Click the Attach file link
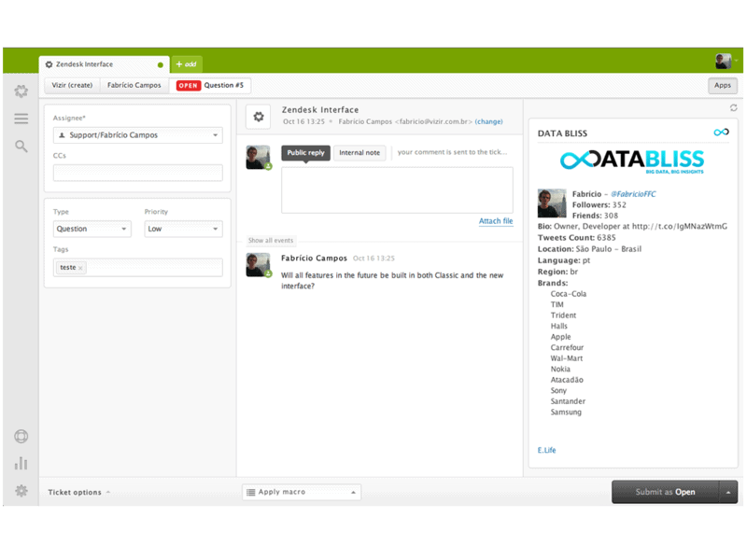Screen dimensions: 747x560 [495, 221]
